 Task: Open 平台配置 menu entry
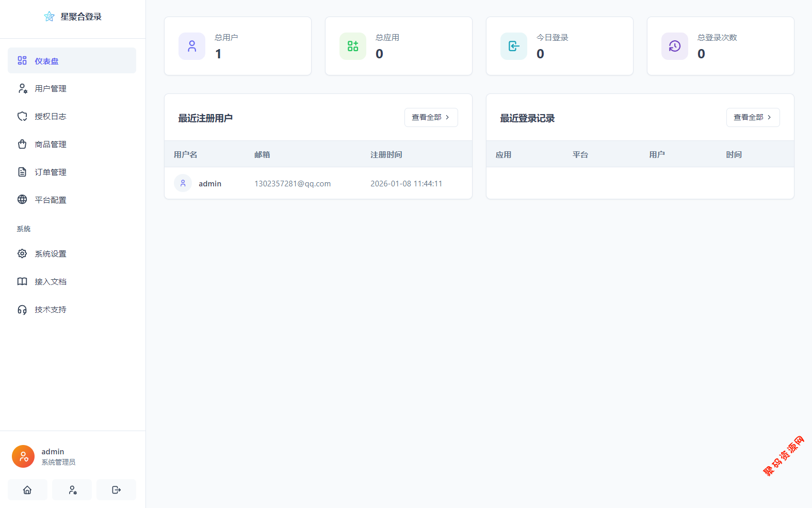[x=51, y=200]
